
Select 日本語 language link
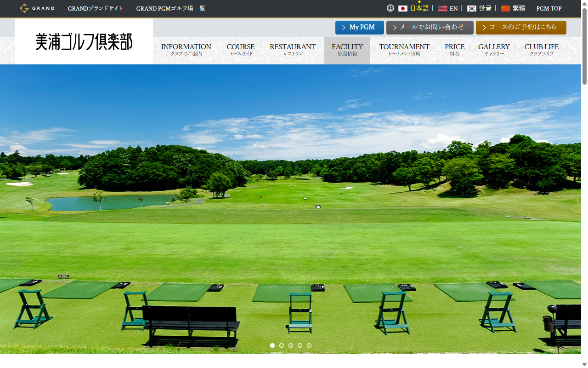pos(419,8)
